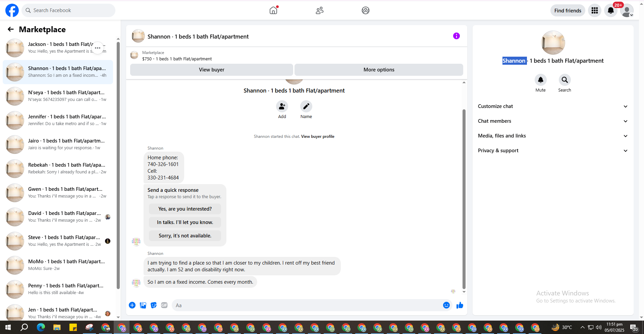644x334 pixels.
Task: Expand Media, files and links section
Action: (553, 136)
